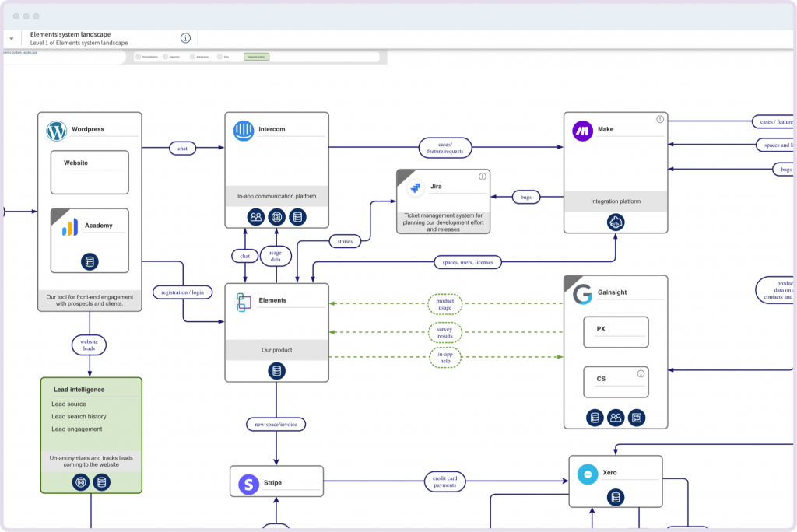Screen dimensions: 797x532
Task: Open info icon beside landscape title
Action: (x=185, y=38)
